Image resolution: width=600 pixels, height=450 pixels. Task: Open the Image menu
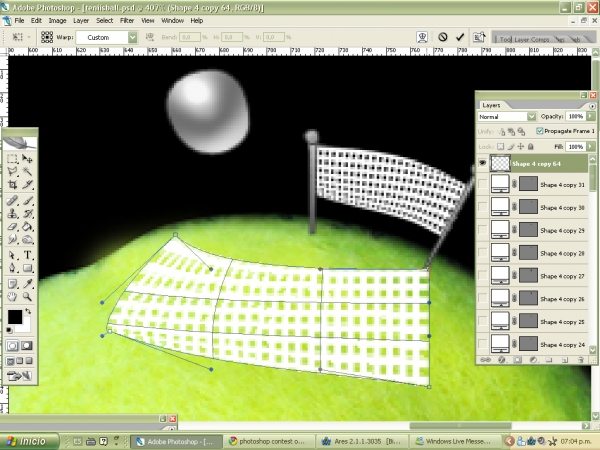click(x=57, y=21)
